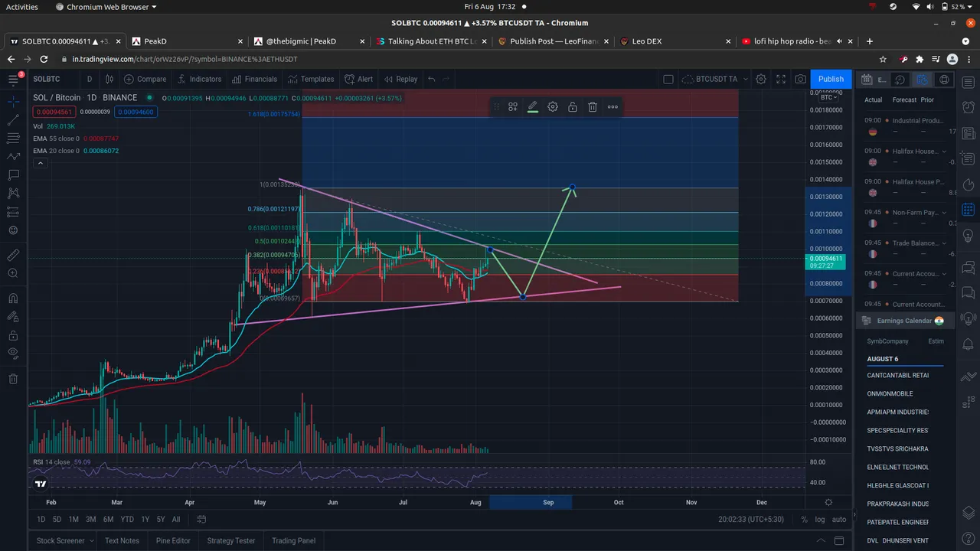Take a chart snapshot with camera icon
980x551 pixels.
pyautogui.click(x=800, y=79)
